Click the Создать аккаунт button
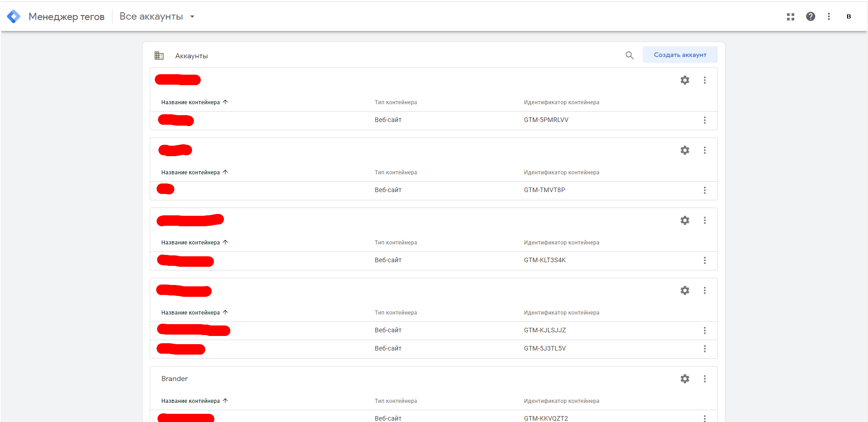Viewport: 868px width, 422px height. click(680, 55)
